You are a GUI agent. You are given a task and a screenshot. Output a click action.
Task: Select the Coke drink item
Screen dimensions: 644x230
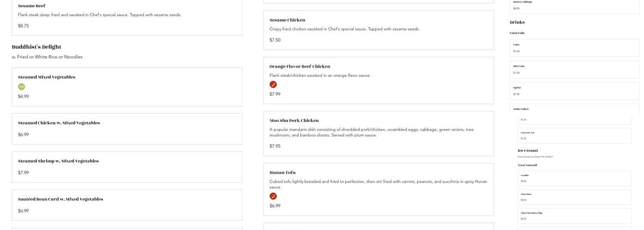tap(516, 45)
